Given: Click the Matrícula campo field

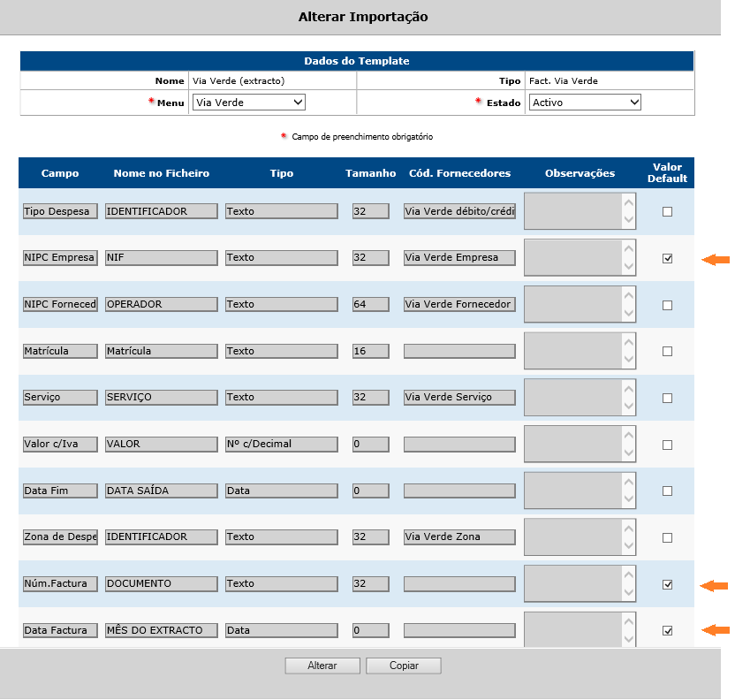Looking at the screenshot, I should [60, 351].
